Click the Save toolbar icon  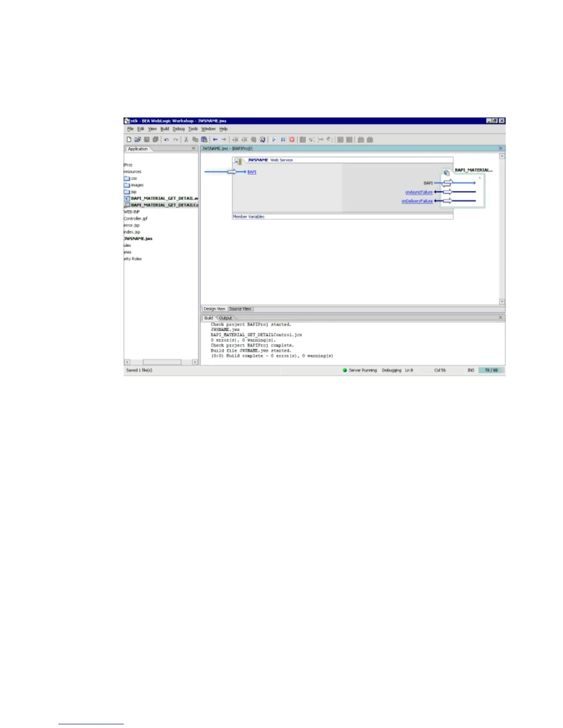147,139
